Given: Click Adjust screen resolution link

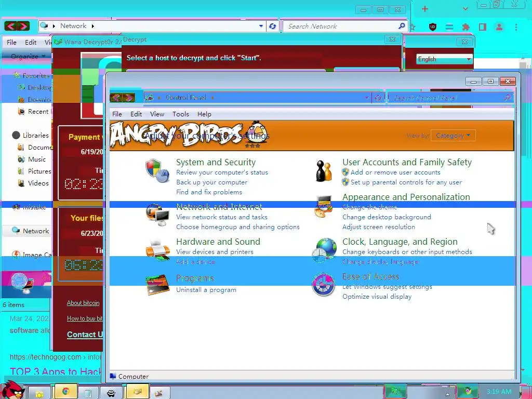Looking at the screenshot, I should click(x=379, y=227).
